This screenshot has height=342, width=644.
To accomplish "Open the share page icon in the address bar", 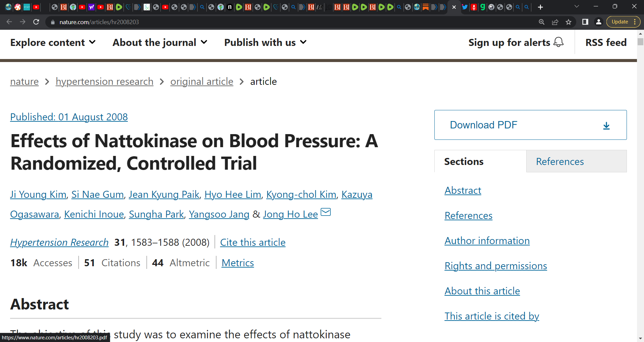I will point(555,22).
